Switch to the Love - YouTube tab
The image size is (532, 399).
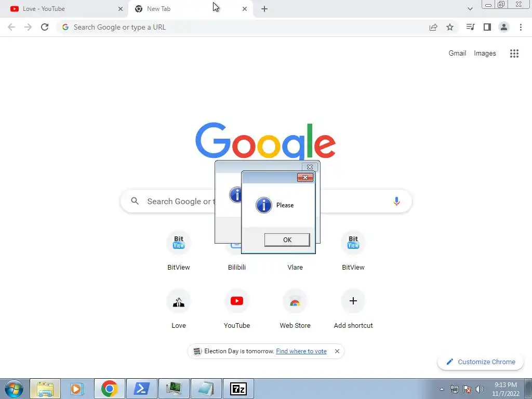64,9
